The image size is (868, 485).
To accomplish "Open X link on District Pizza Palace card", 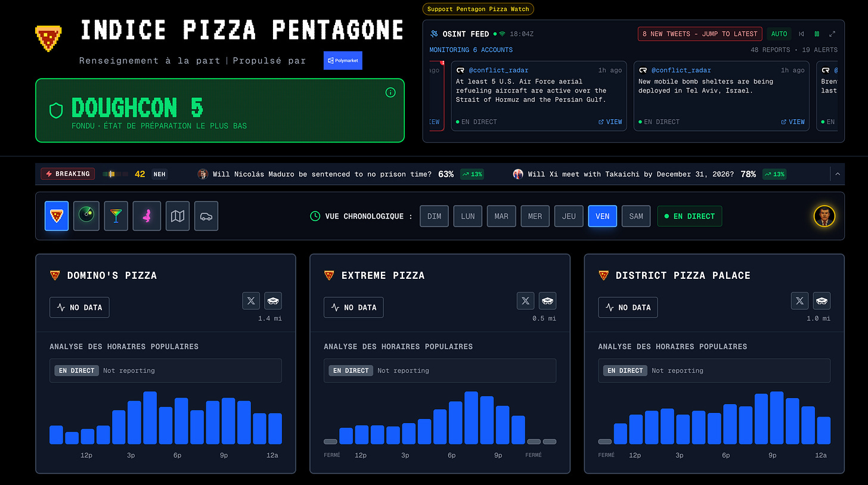I will point(799,301).
